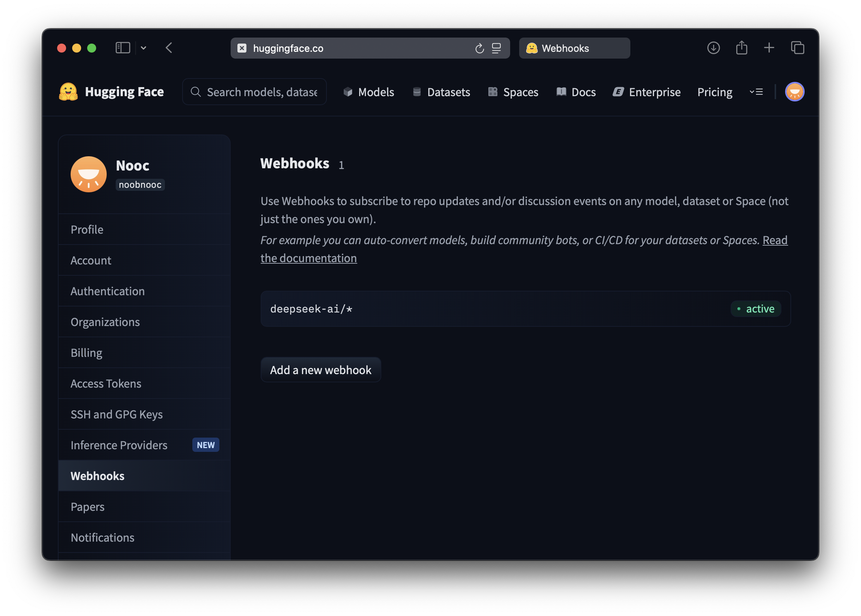Click the search magnifier icon
861x616 pixels.
coord(196,92)
